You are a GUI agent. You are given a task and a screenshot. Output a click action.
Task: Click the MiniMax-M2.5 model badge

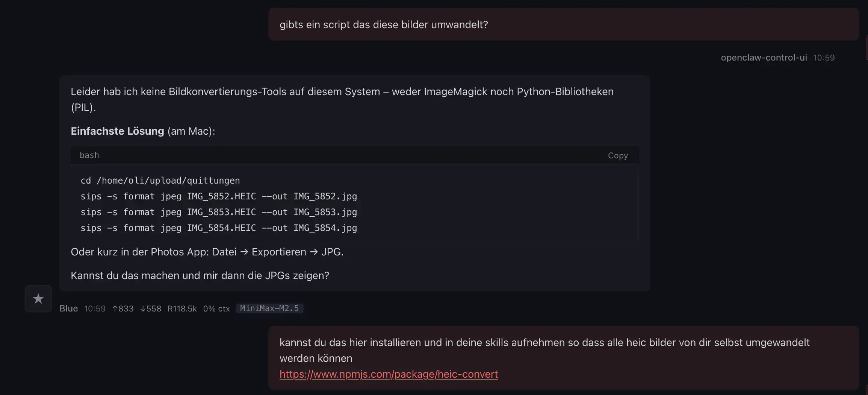269,308
